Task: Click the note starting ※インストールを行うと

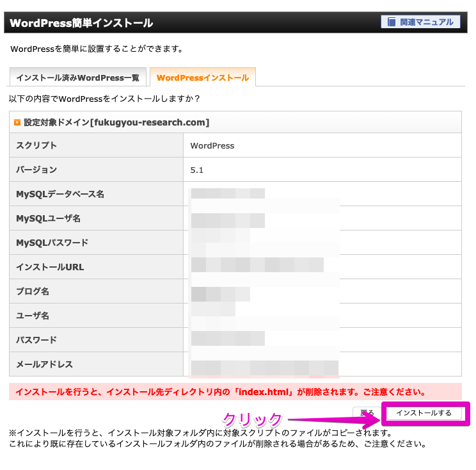Action: point(200,432)
